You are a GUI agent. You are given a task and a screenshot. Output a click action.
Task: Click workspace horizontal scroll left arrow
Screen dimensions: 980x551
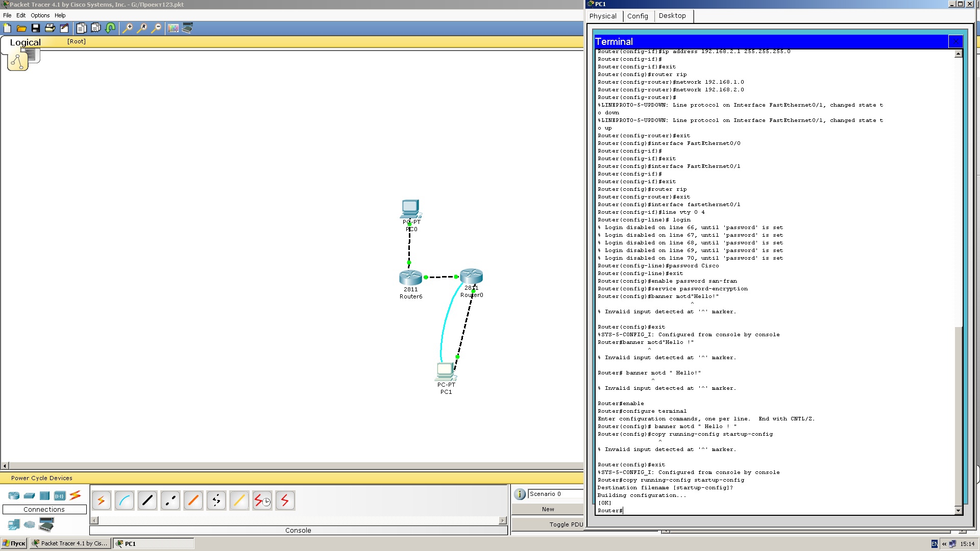pyautogui.click(x=5, y=465)
